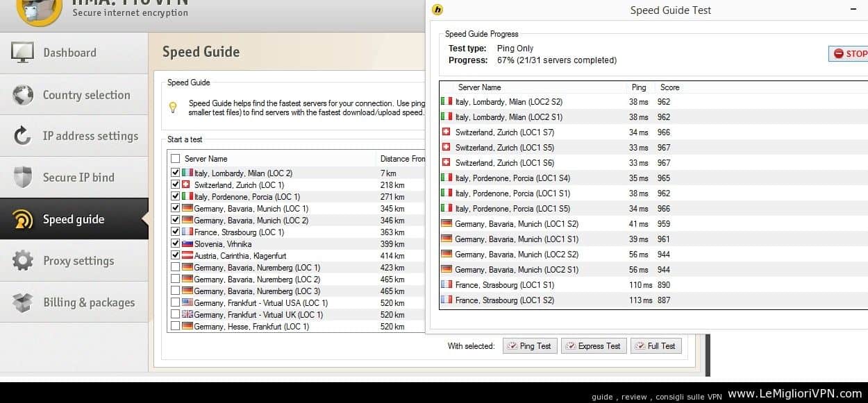This screenshot has height=403, width=868.
Task: Select result row Italy, Pordenone, Porcia (LOC1 S1)
Action: click(x=653, y=194)
